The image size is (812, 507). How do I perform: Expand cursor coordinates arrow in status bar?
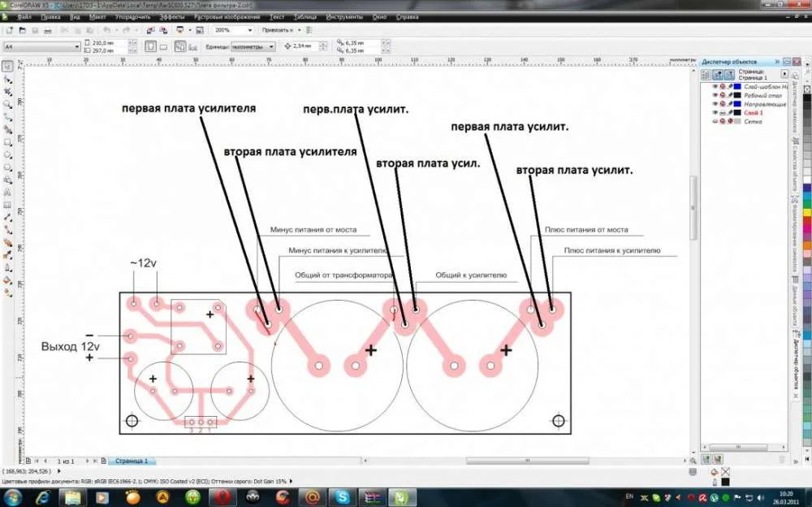(x=58, y=471)
